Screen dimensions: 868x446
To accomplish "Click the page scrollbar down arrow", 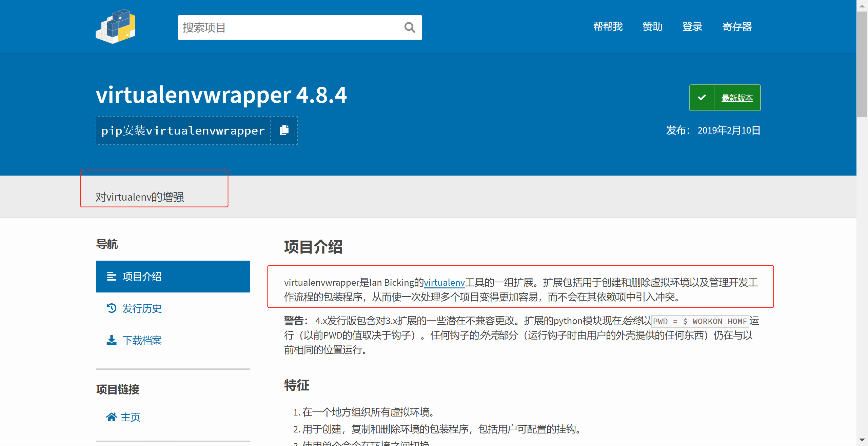I will [x=862, y=440].
